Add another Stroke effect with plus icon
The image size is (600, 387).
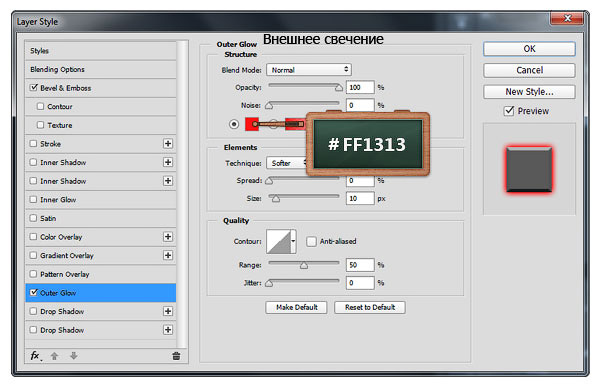(168, 144)
